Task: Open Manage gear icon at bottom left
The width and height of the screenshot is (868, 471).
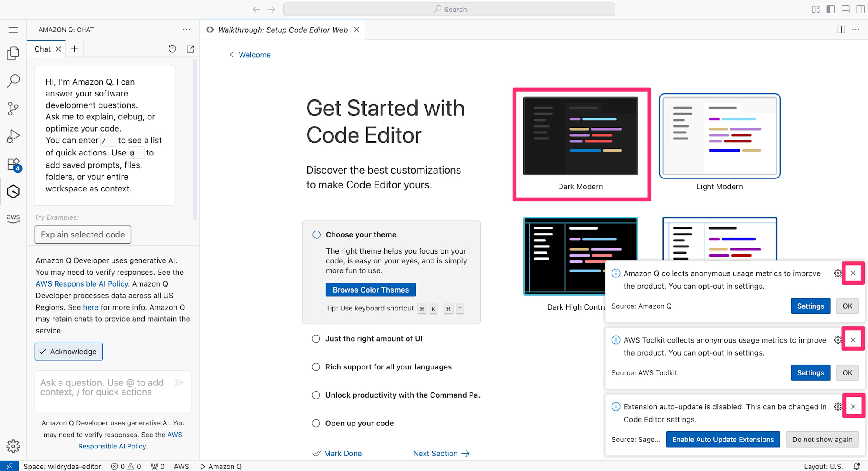Action: [13, 446]
